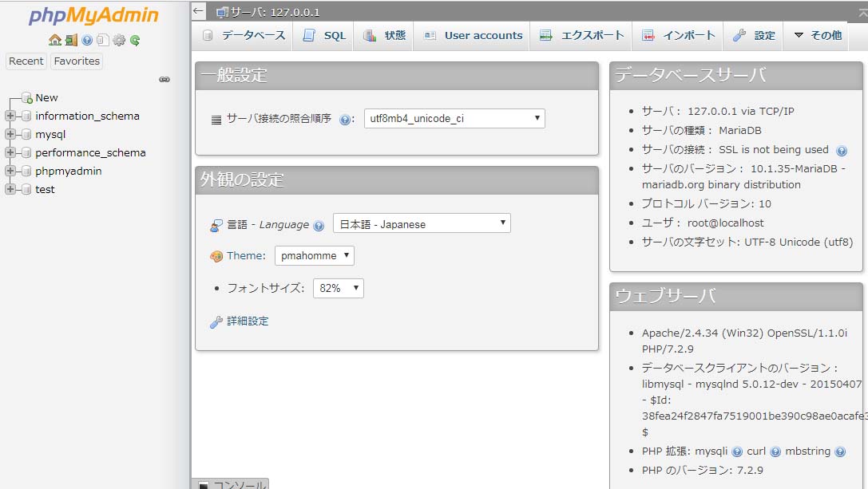Viewport: 868px width, 489px height.
Task: Expand the mysql database node
Action: click(x=10, y=134)
